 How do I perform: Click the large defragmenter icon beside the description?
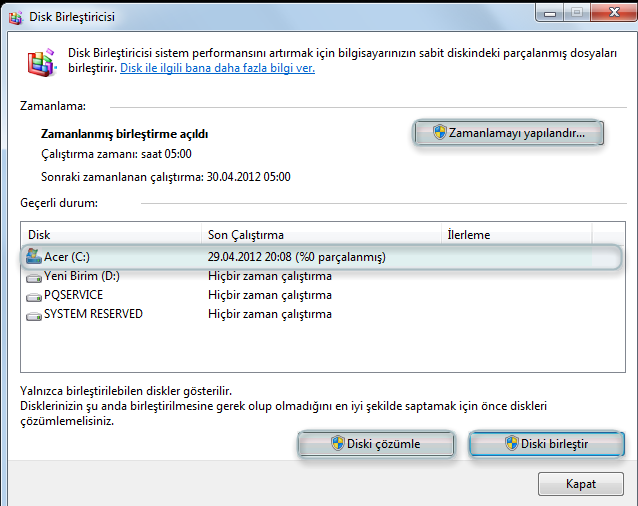coord(41,63)
